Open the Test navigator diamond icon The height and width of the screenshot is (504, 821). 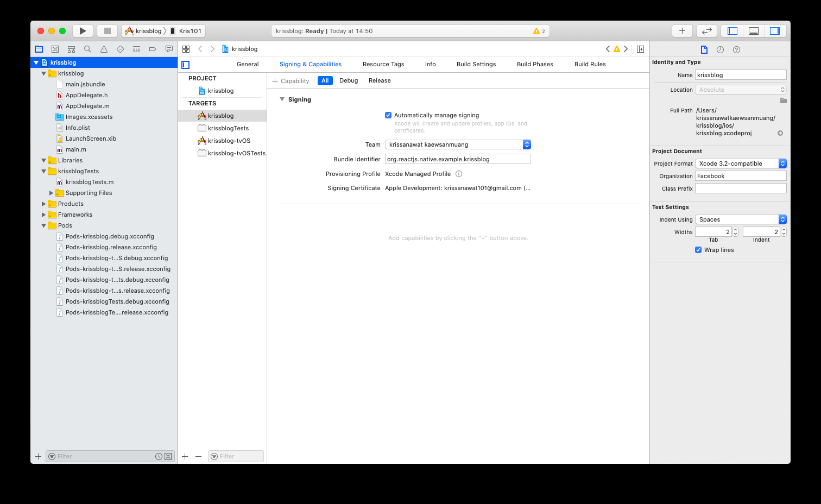[120, 49]
